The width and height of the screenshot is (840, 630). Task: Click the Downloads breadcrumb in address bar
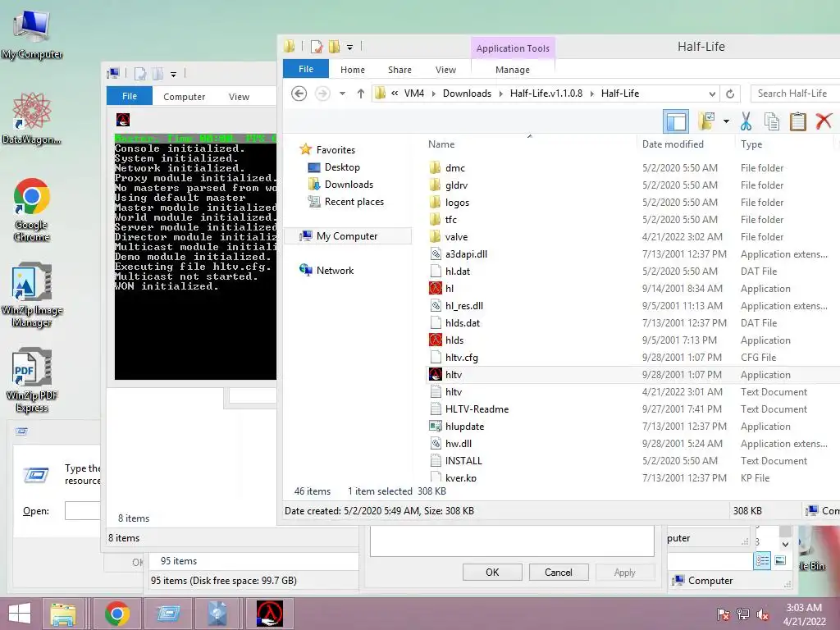(467, 94)
